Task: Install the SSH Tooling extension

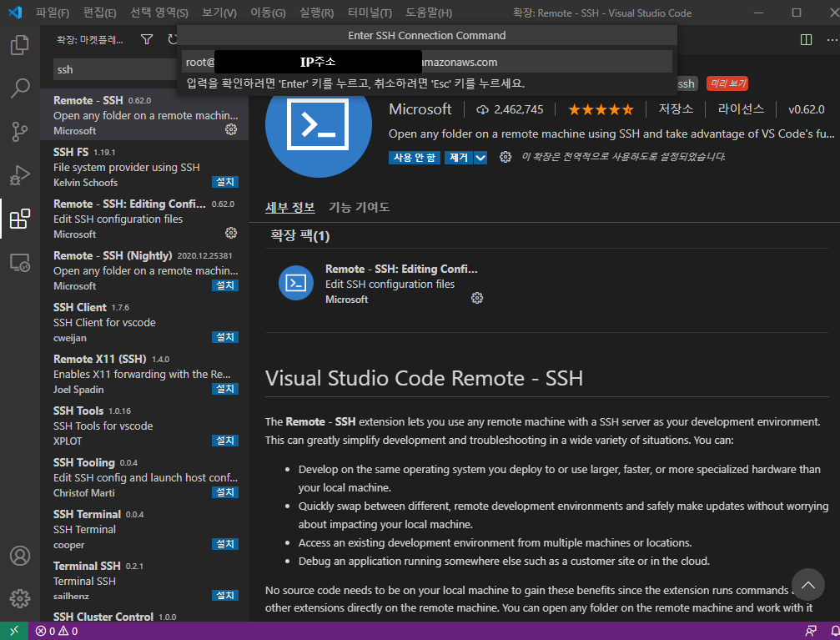Action: pos(225,492)
